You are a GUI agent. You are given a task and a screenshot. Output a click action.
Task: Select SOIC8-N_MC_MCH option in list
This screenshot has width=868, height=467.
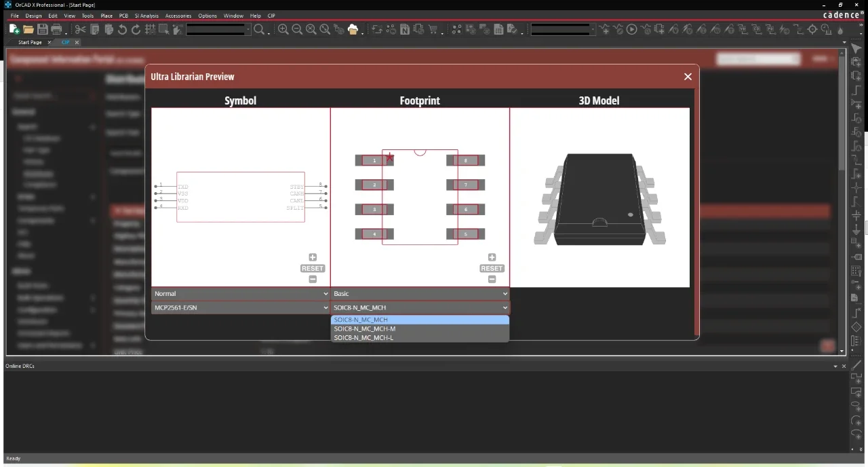[x=420, y=320]
